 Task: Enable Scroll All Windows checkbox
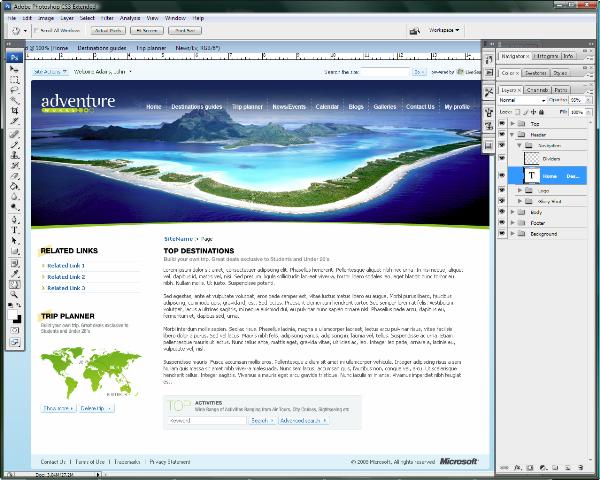pyautogui.click(x=36, y=30)
